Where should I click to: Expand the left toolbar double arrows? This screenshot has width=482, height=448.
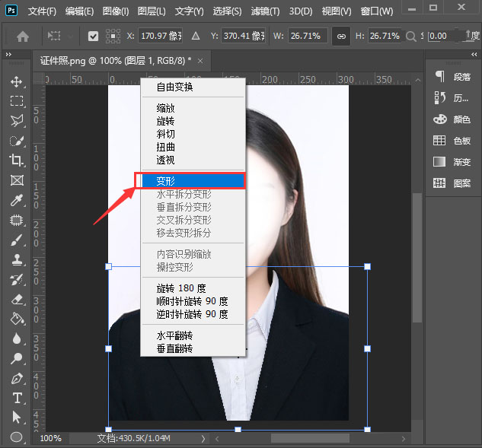pos(9,56)
